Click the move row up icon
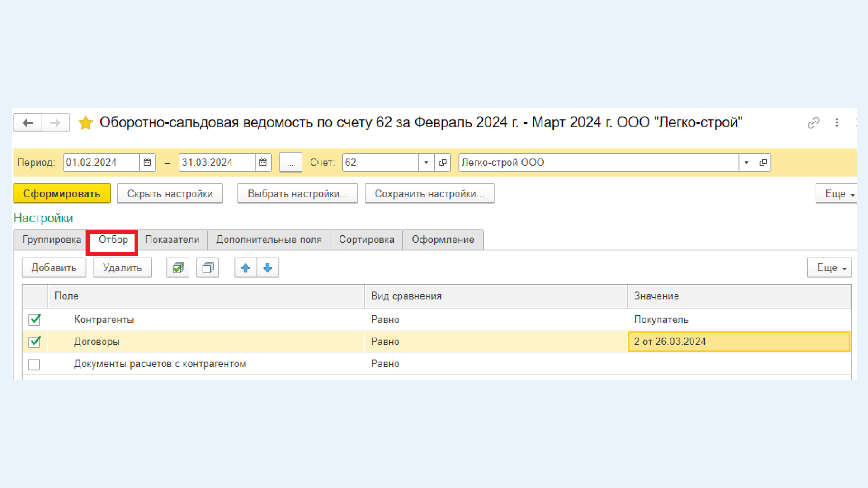 tap(245, 267)
